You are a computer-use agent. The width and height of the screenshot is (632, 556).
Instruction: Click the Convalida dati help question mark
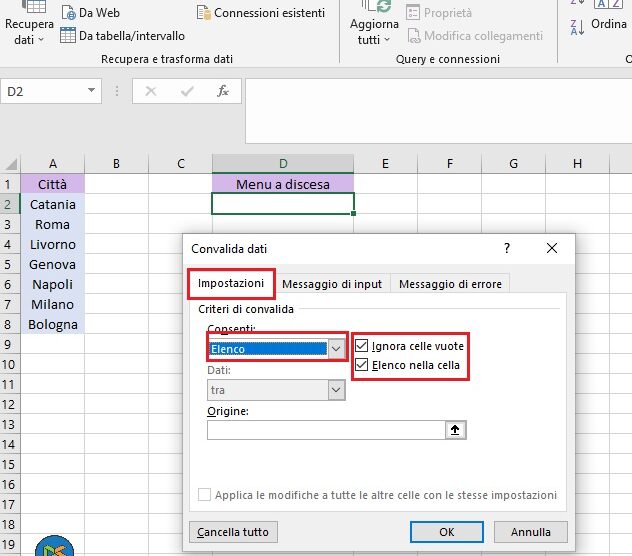pos(506,248)
